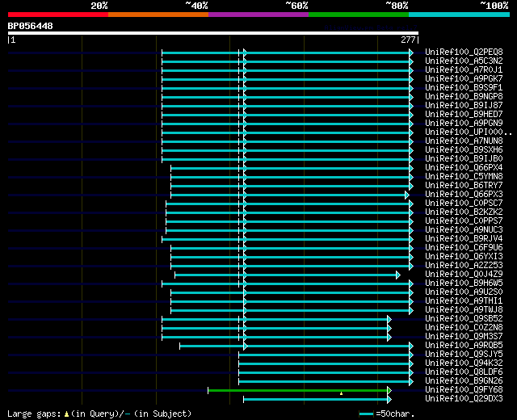The width and height of the screenshot is (517, 420).
Task: Click the Q66PX3 alignment end arrowhead
Action: coord(407,195)
